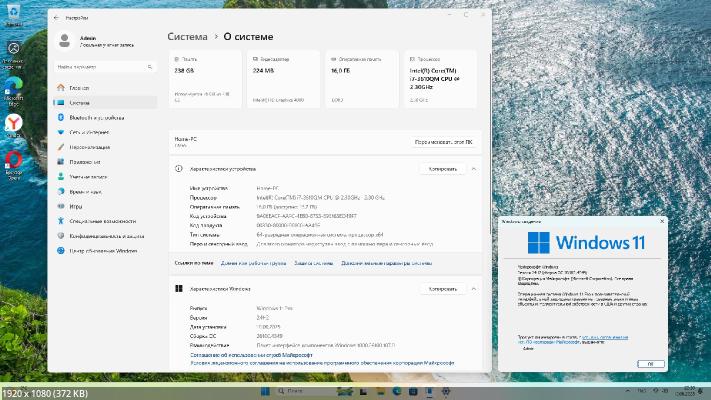Open Microsoft Edge from the taskbar
711x400 pixels.
click(x=397, y=391)
